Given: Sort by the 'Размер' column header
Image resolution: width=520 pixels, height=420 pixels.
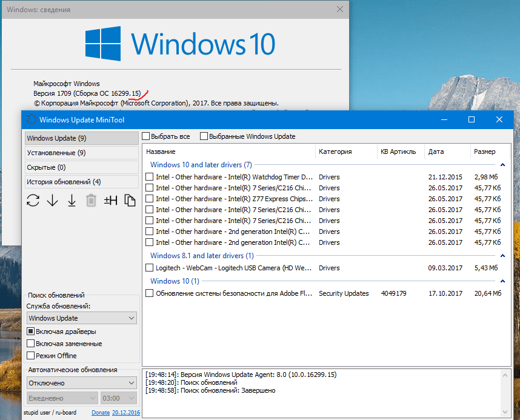Looking at the screenshot, I should [x=490, y=152].
